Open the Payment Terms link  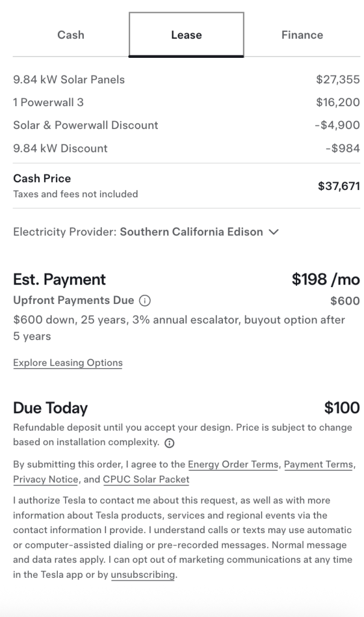pyautogui.click(x=318, y=464)
